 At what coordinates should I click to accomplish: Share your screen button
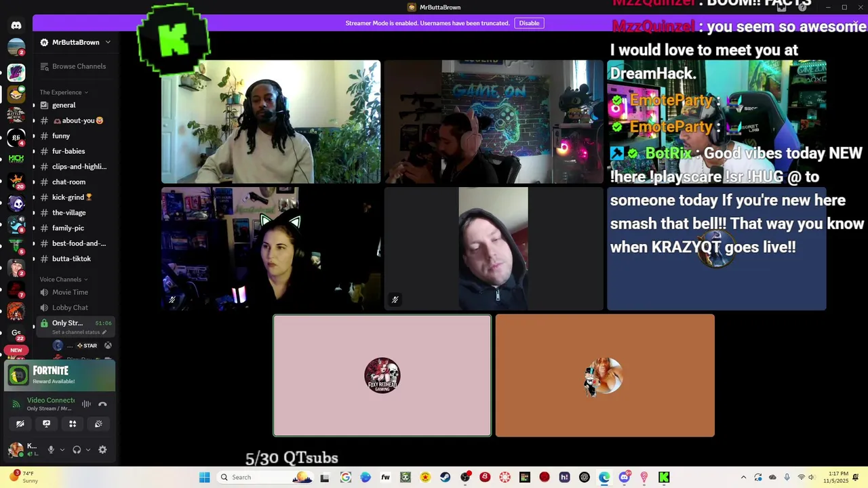click(46, 424)
